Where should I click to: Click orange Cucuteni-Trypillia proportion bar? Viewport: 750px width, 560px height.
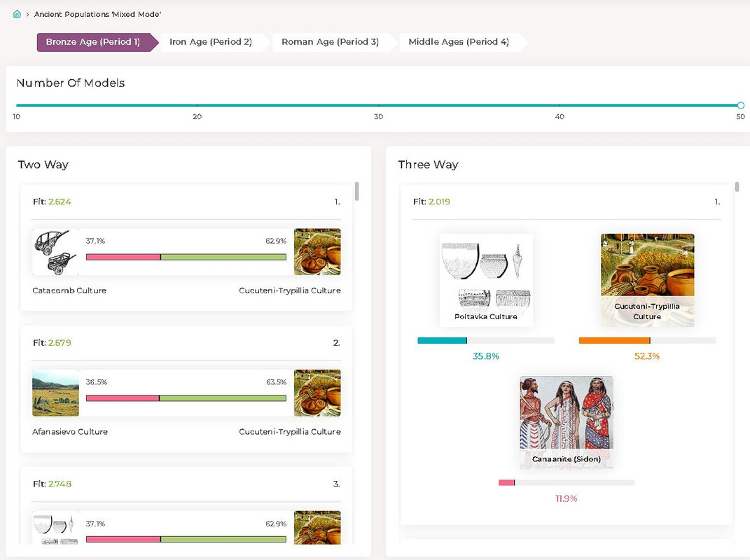(x=647, y=340)
